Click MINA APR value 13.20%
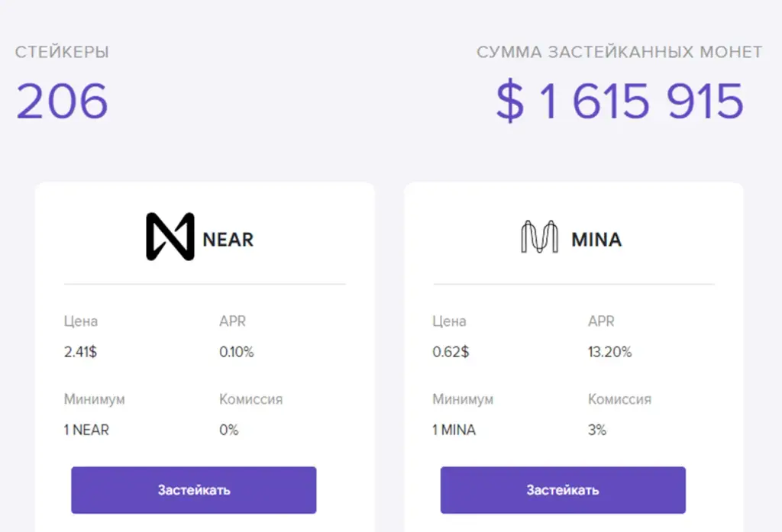The image size is (782, 532). pyautogui.click(x=609, y=352)
